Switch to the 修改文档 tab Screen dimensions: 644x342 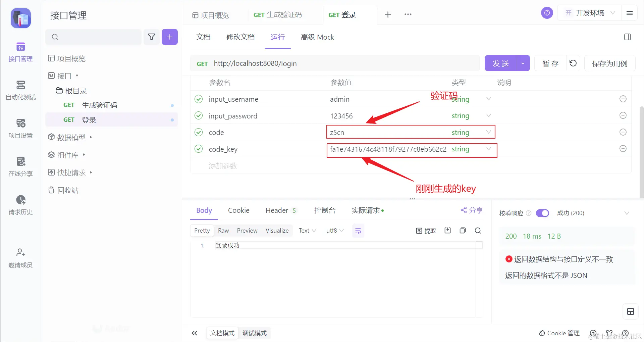coord(240,37)
